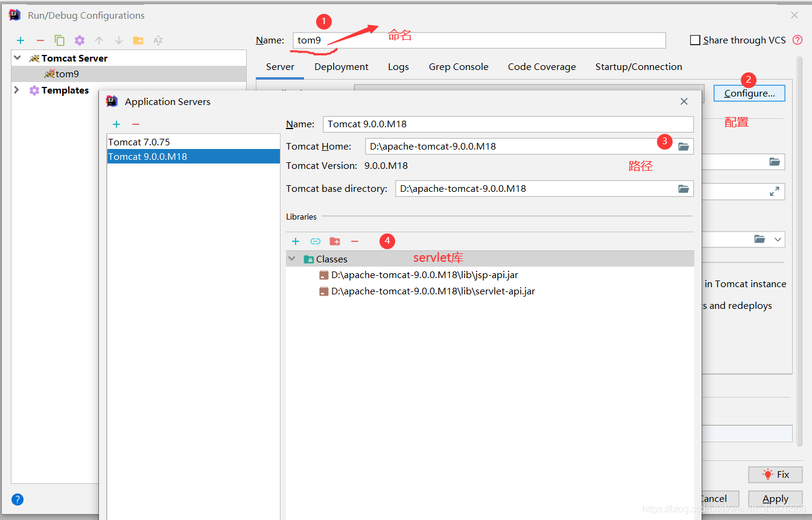Move configuration down arrow

click(119, 40)
